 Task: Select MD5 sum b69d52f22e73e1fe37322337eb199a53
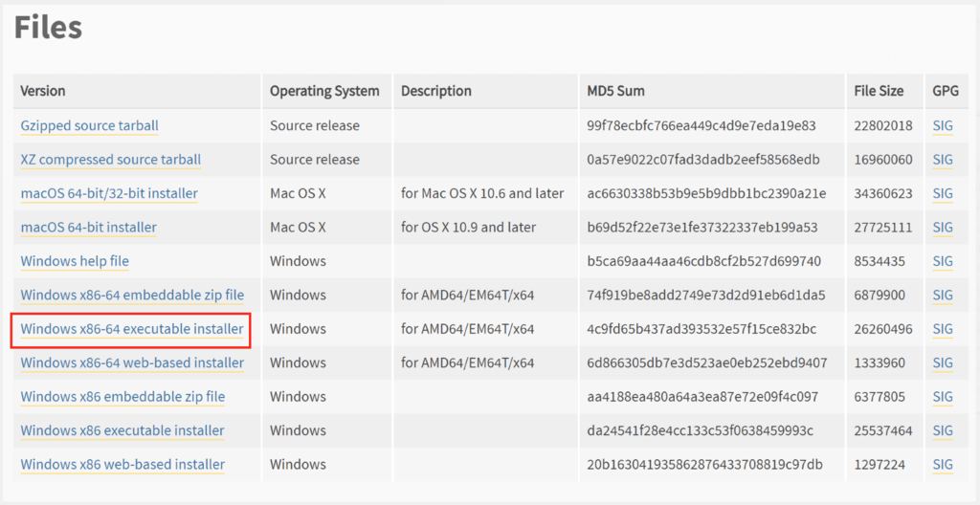pos(702,227)
